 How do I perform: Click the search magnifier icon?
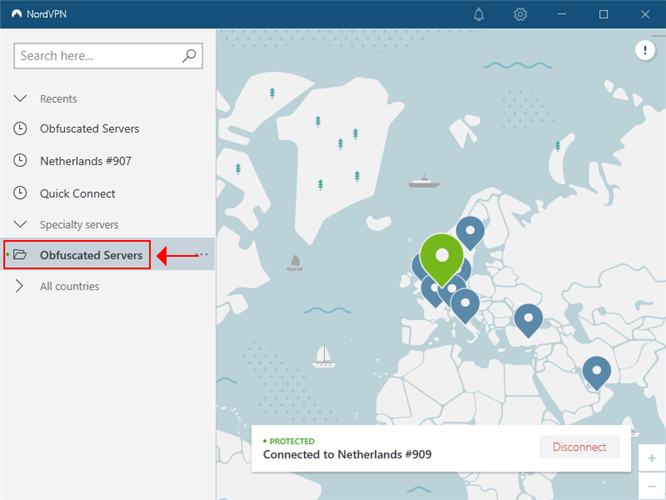(189, 56)
